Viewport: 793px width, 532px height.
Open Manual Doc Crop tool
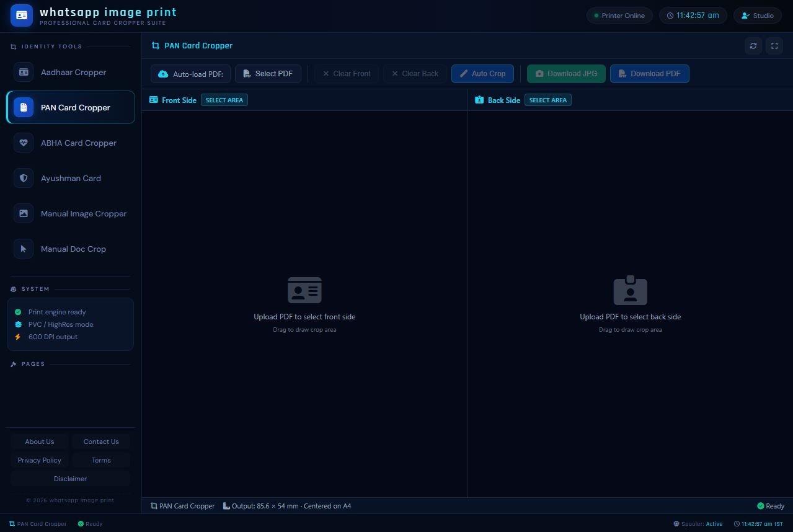point(70,249)
